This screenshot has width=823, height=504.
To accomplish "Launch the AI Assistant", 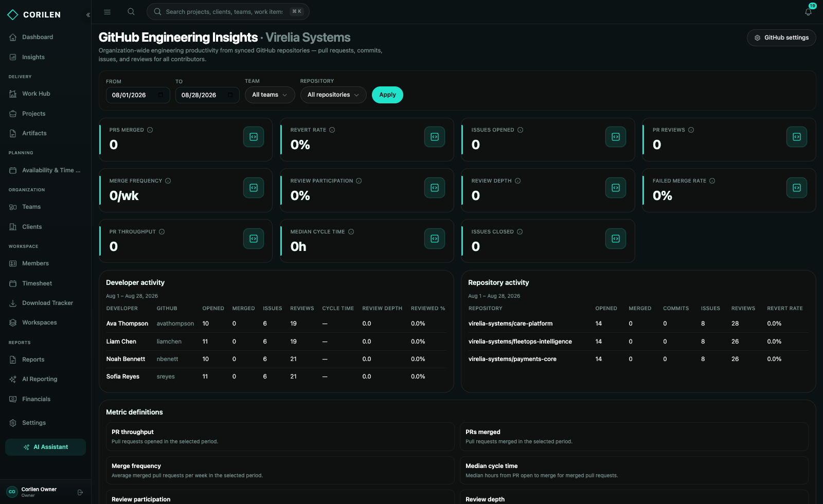I will tap(45, 447).
